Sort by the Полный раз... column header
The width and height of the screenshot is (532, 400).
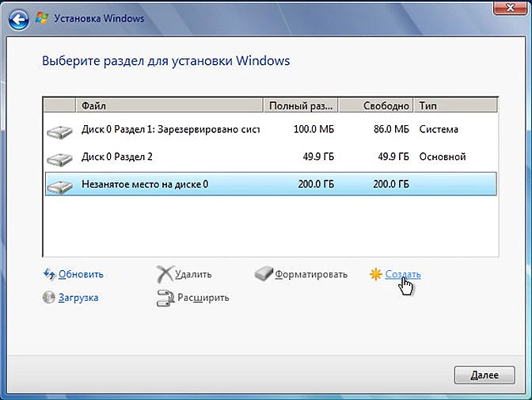pyautogui.click(x=301, y=105)
